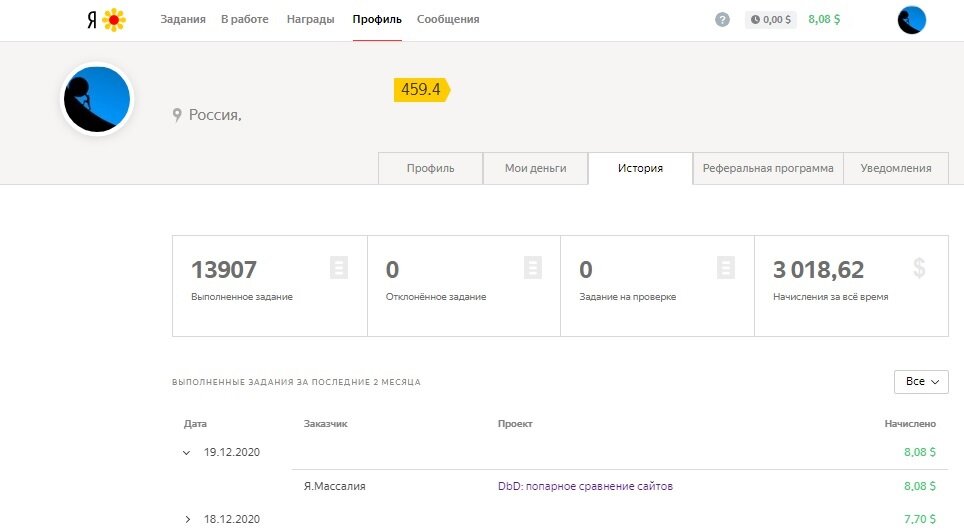The height and width of the screenshot is (532, 964).
Task: Click the 3 018,62 total earnings value
Action: [818, 269]
